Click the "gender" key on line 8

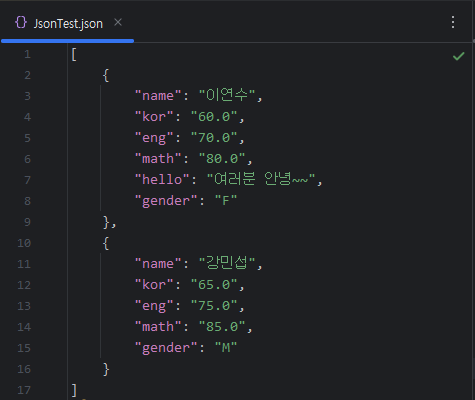pyautogui.click(x=166, y=201)
